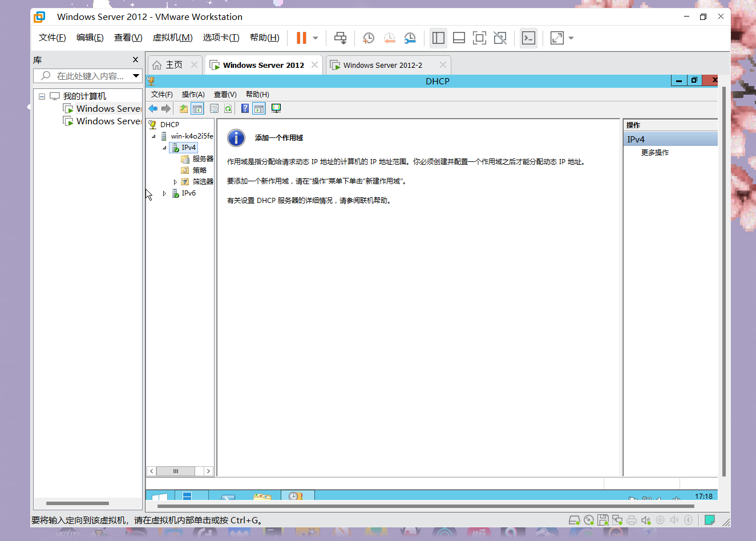Open the dropdown arrow beside the pause button
This screenshot has width=756, height=541.
pos(316,38)
